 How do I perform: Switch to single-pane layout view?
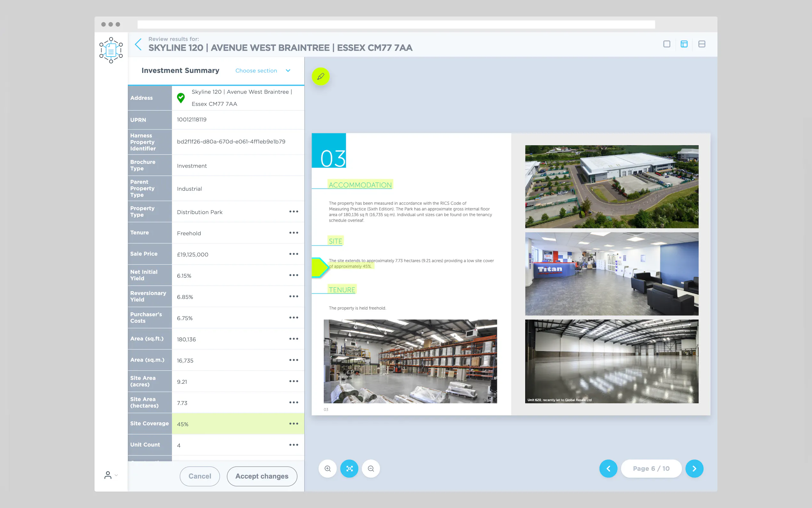(667, 44)
